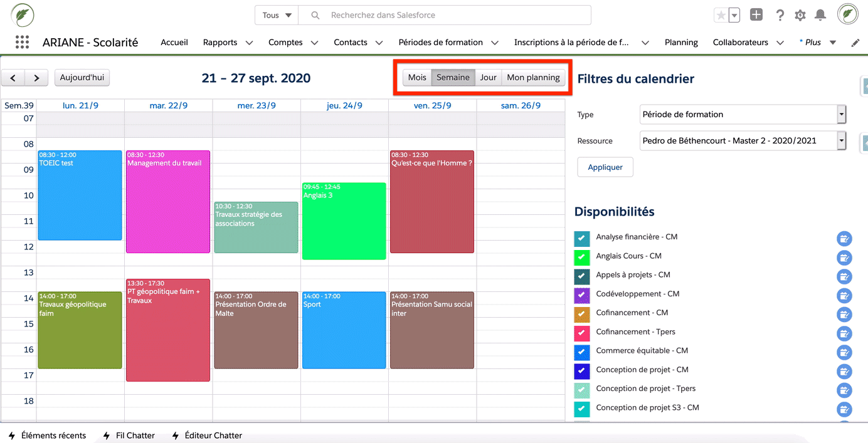Open the Type filter dropdown
Screen dimensions: 868x443
(x=841, y=114)
